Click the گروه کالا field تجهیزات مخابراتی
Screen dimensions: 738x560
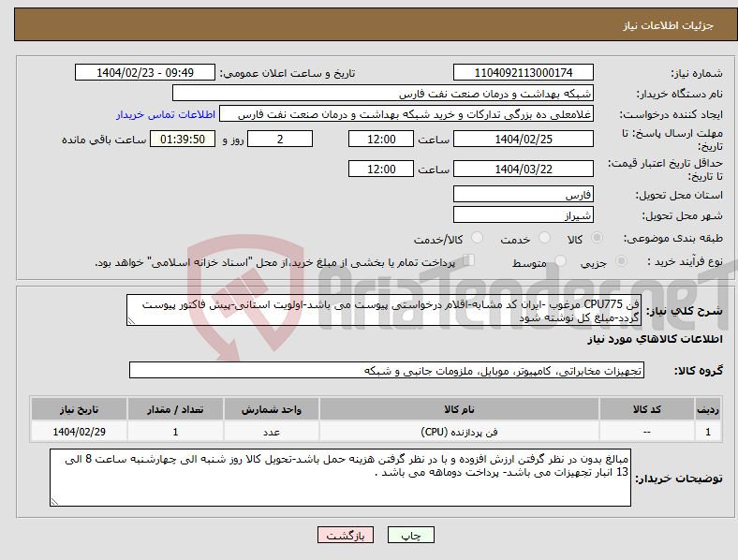point(387,370)
